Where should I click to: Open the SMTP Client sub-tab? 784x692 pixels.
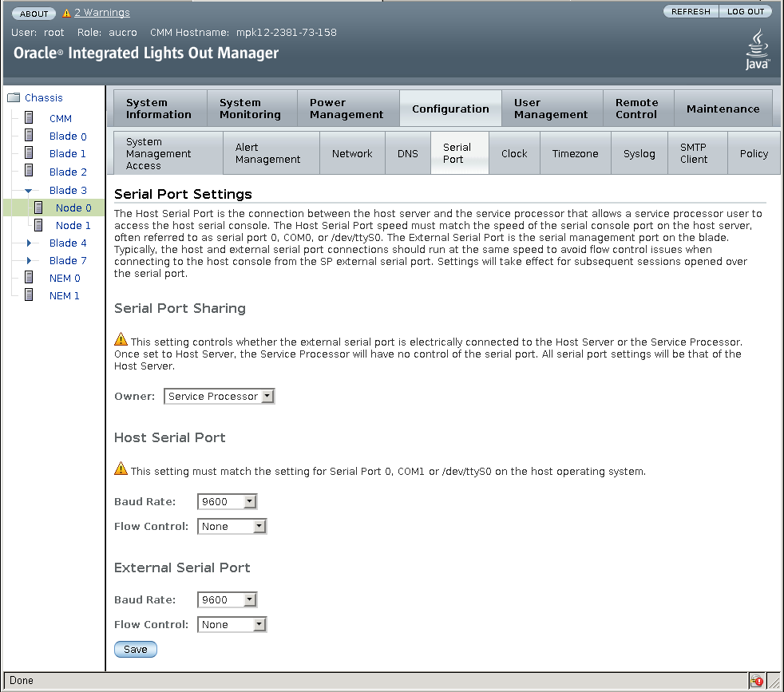[x=698, y=153]
